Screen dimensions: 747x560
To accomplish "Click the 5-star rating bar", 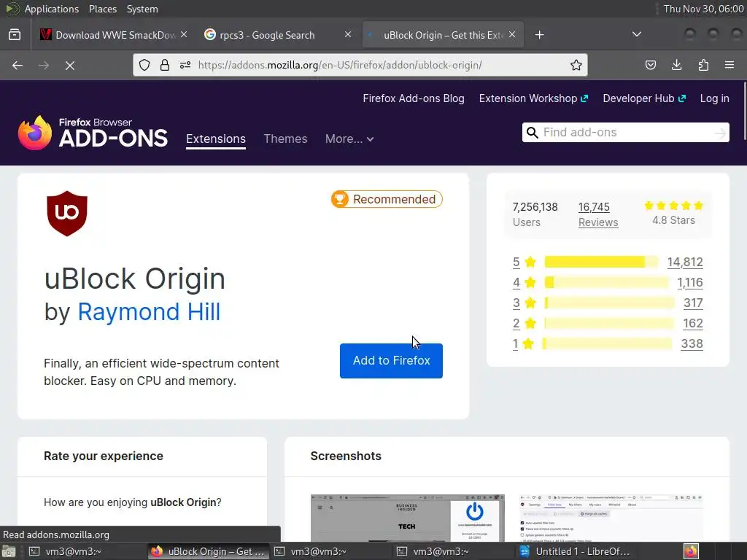I will (601, 262).
